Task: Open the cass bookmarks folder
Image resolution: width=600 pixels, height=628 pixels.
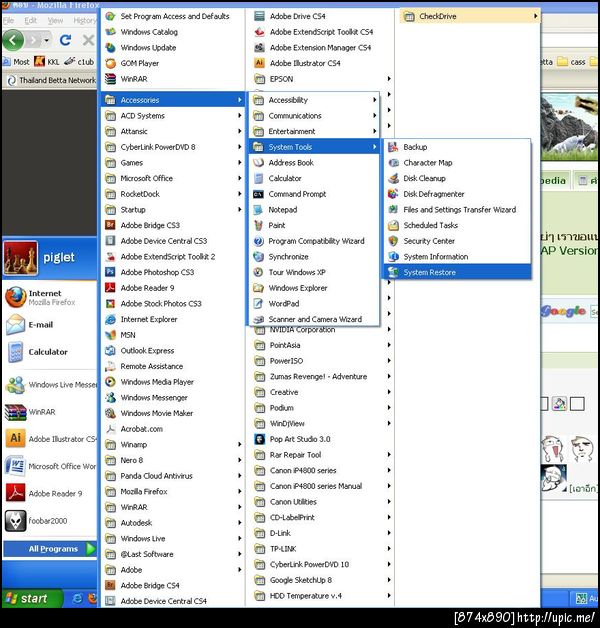Action: 572,62
